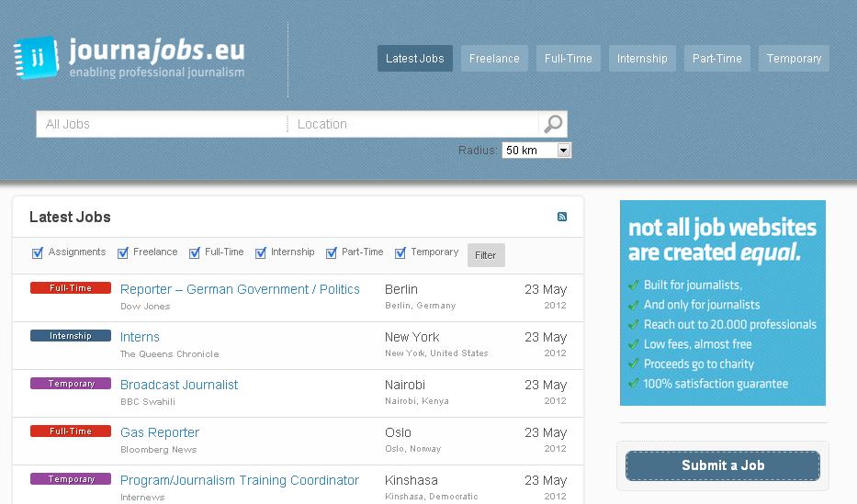
Task: Click the Filter button
Action: click(x=485, y=255)
